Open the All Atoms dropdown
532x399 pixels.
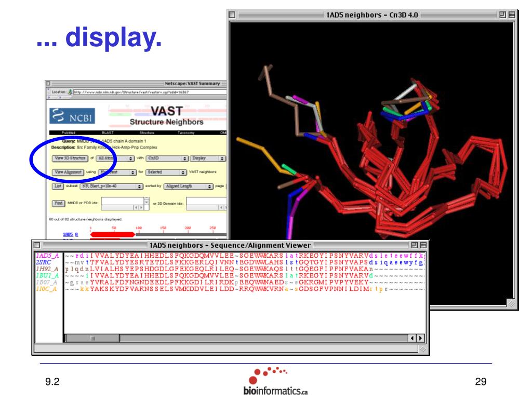115,158
